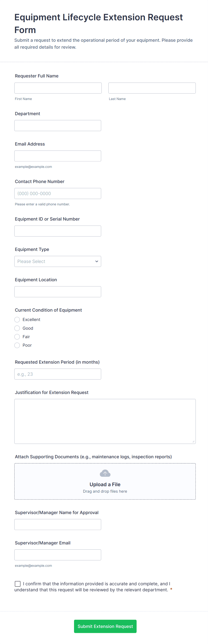Click the Last Name field

click(152, 88)
